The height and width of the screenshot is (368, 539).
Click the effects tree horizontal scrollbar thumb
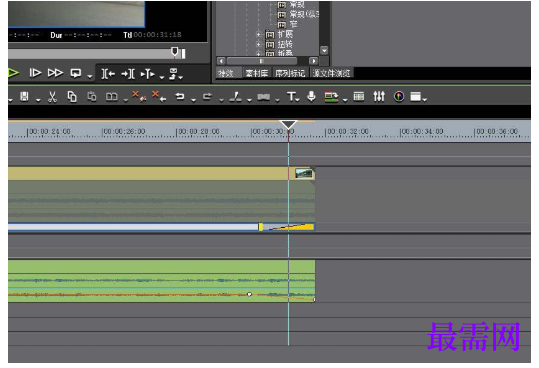(262, 61)
